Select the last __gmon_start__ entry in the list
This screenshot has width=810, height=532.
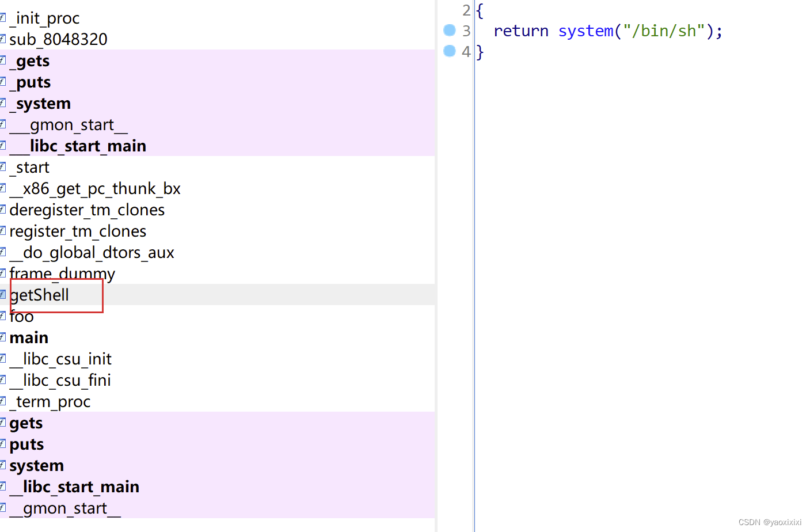pyautogui.click(x=65, y=508)
